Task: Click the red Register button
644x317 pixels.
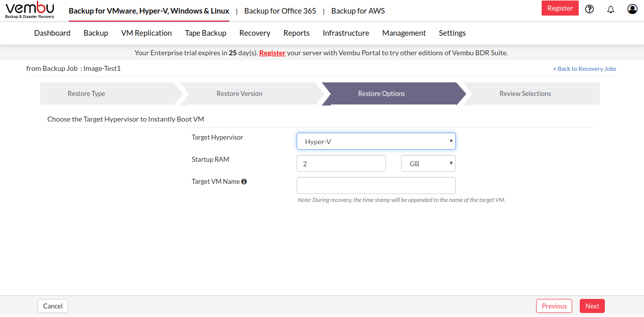Action: click(560, 8)
